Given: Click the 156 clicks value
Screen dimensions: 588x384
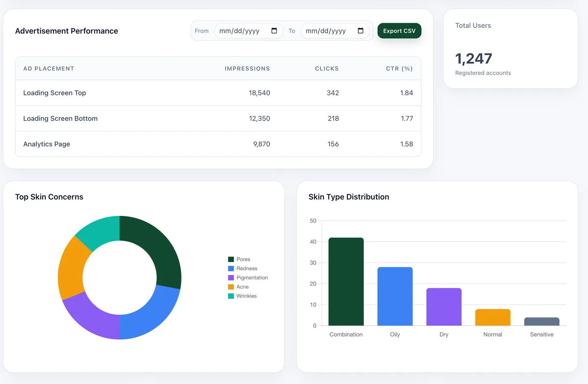Looking at the screenshot, I should pyautogui.click(x=333, y=144).
